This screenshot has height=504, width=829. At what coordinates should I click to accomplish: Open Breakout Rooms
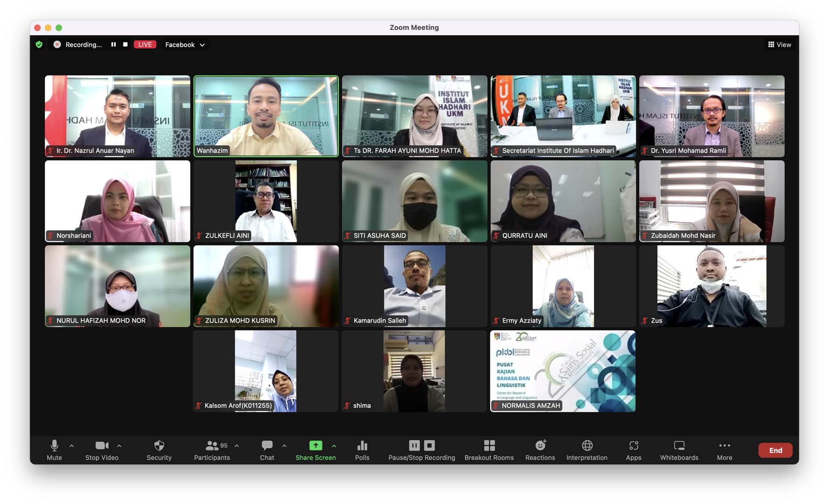click(x=489, y=446)
